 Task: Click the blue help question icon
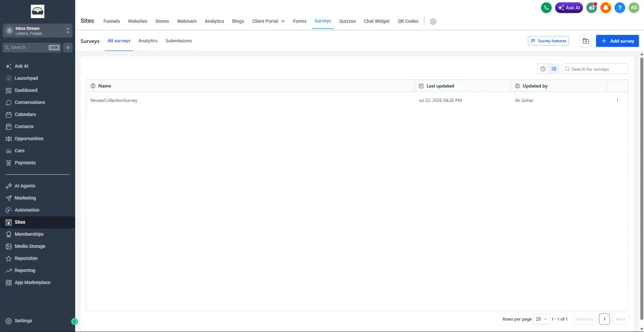pos(620,8)
